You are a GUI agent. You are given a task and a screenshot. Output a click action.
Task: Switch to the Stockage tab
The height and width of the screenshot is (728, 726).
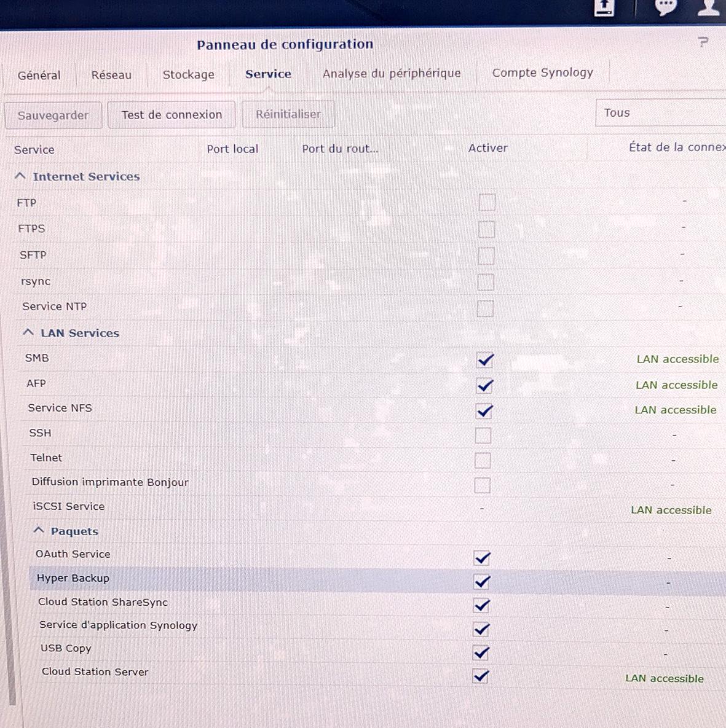[x=189, y=74]
